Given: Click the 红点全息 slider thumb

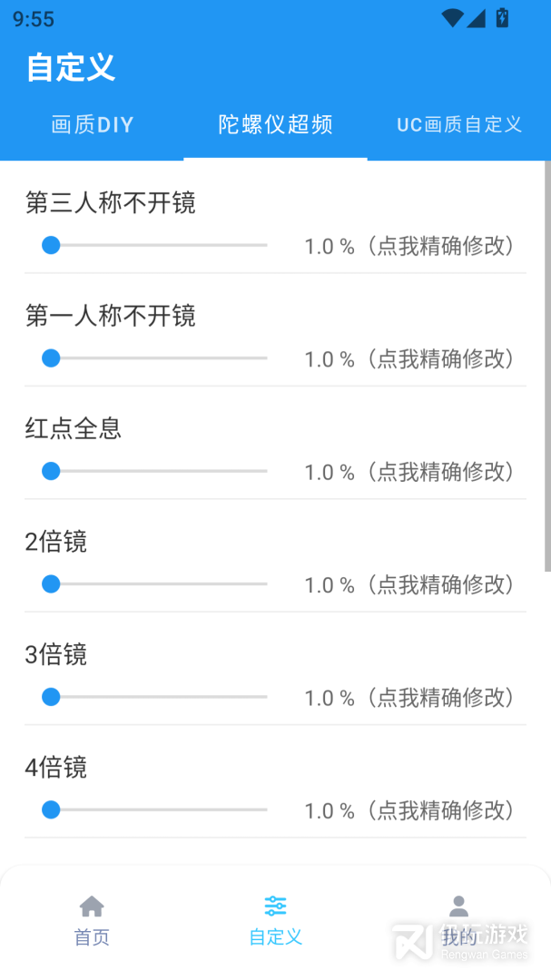Looking at the screenshot, I should click(51, 471).
